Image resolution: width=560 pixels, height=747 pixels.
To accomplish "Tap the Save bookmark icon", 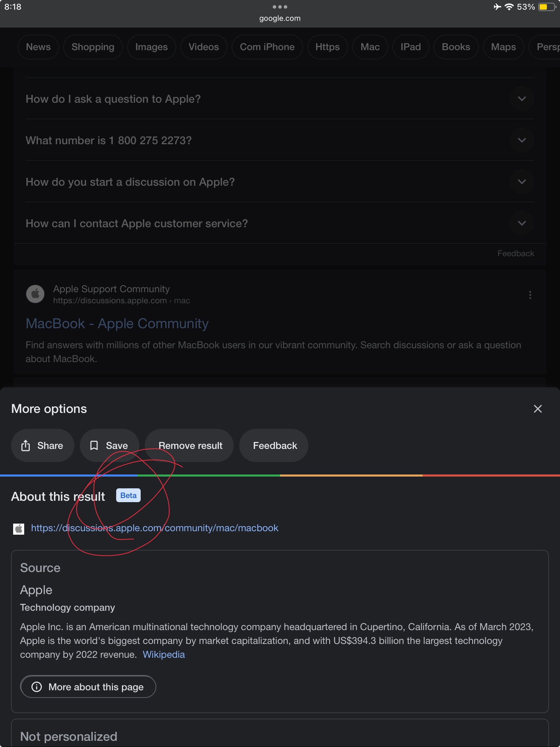I will (x=94, y=445).
